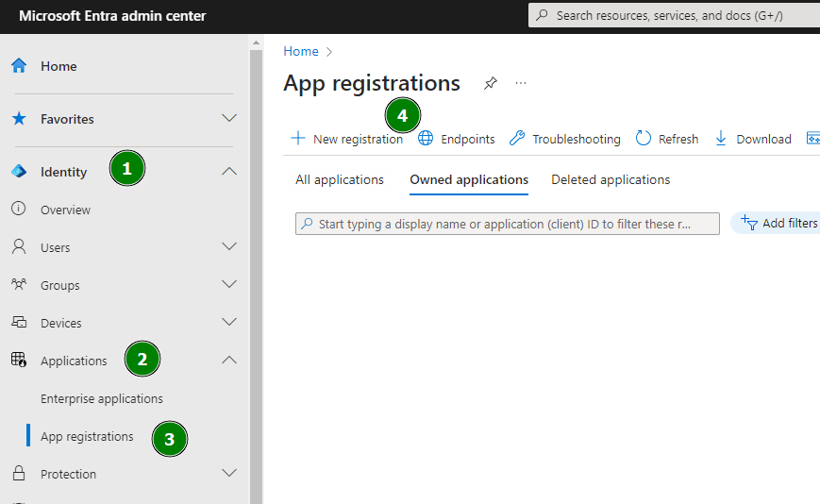Image resolution: width=820 pixels, height=504 pixels.
Task: Click the New registration button label
Action: click(x=358, y=139)
